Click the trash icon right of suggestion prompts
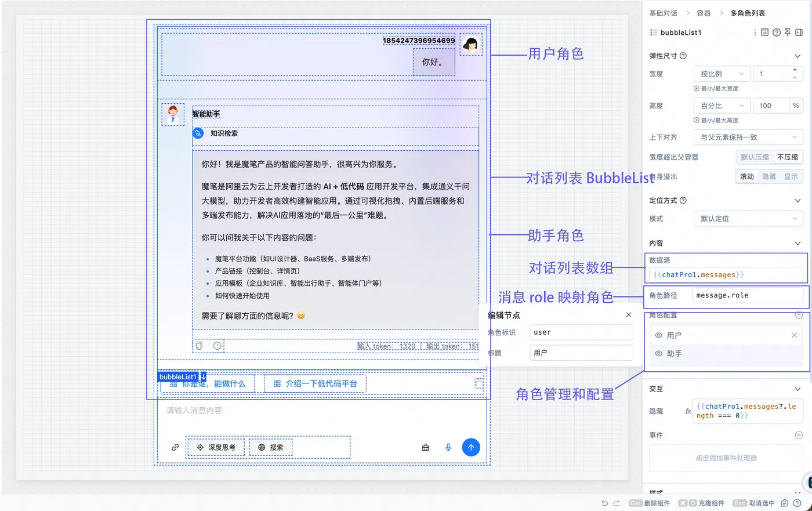Image resolution: width=812 pixels, height=511 pixels. [x=479, y=383]
